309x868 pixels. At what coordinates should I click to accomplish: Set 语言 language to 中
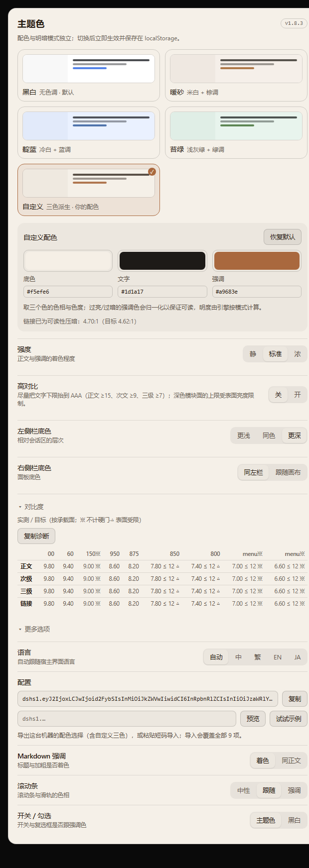coord(239,657)
